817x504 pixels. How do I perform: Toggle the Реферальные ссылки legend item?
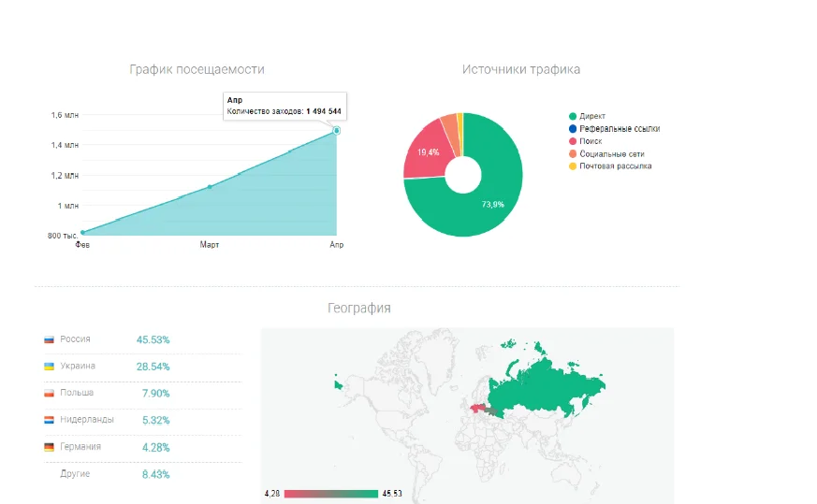[x=620, y=129]
